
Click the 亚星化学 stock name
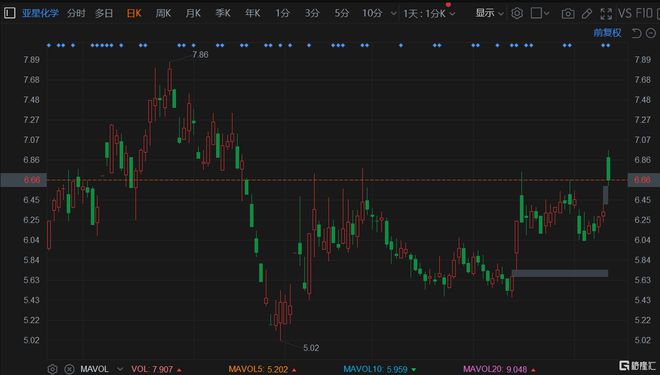[40, 13]
